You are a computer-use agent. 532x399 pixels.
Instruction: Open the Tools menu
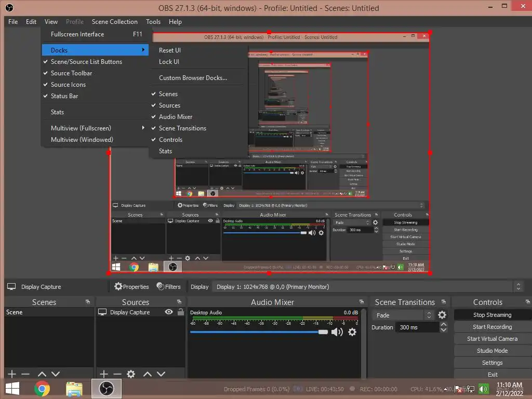click(153, 22)
